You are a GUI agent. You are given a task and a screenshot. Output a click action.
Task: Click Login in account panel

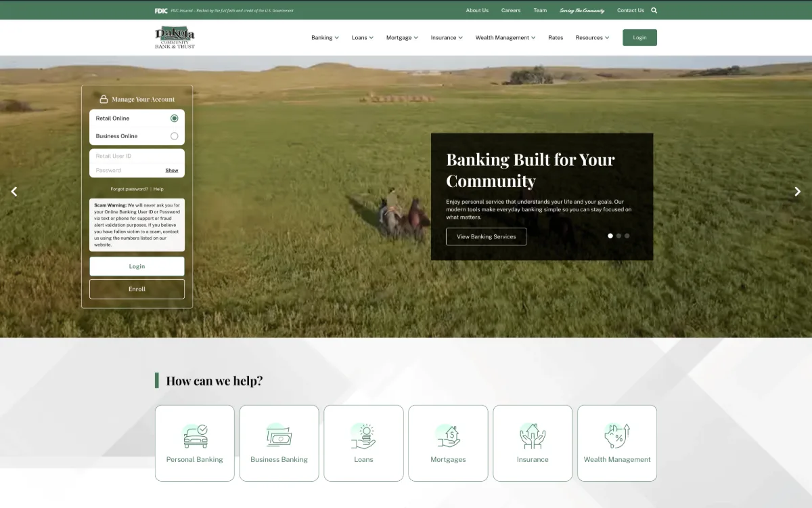coord(137,266)
